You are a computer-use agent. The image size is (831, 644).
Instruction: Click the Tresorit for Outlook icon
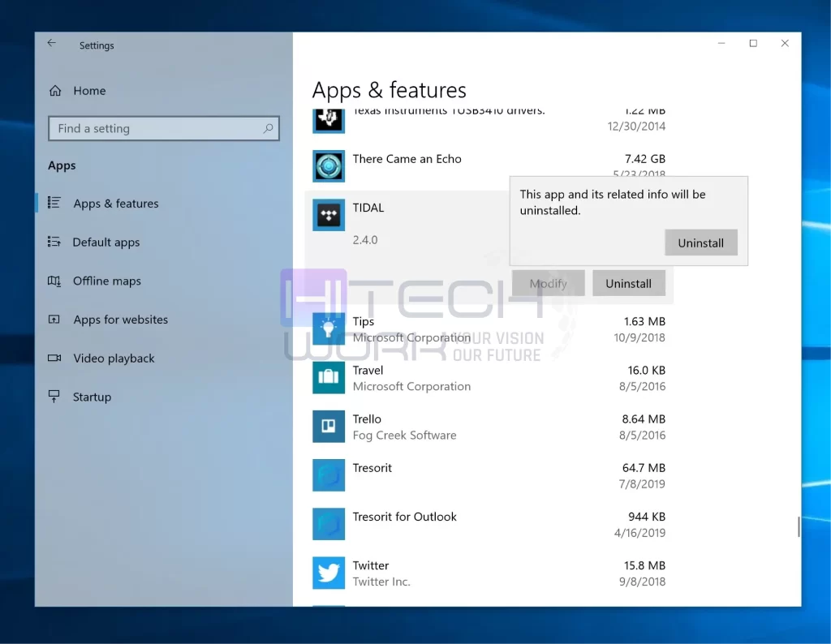329,524
